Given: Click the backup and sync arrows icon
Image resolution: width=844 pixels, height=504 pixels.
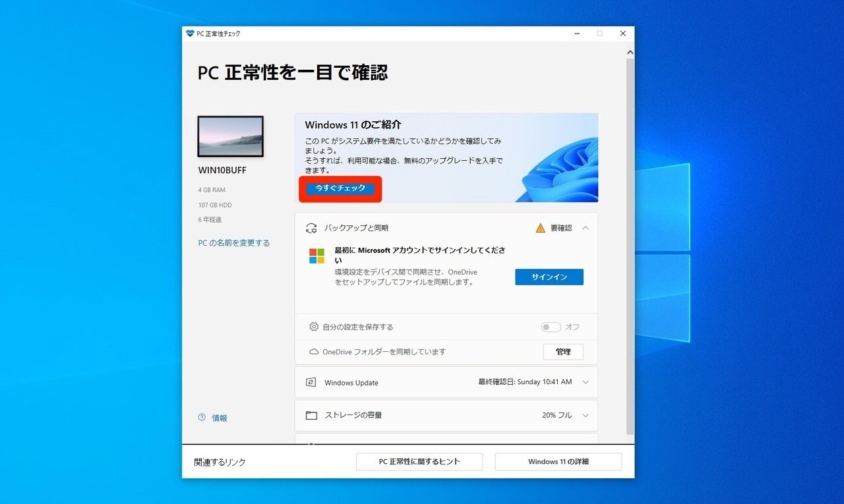Looking at the screenshot, I should coord(311,228).
